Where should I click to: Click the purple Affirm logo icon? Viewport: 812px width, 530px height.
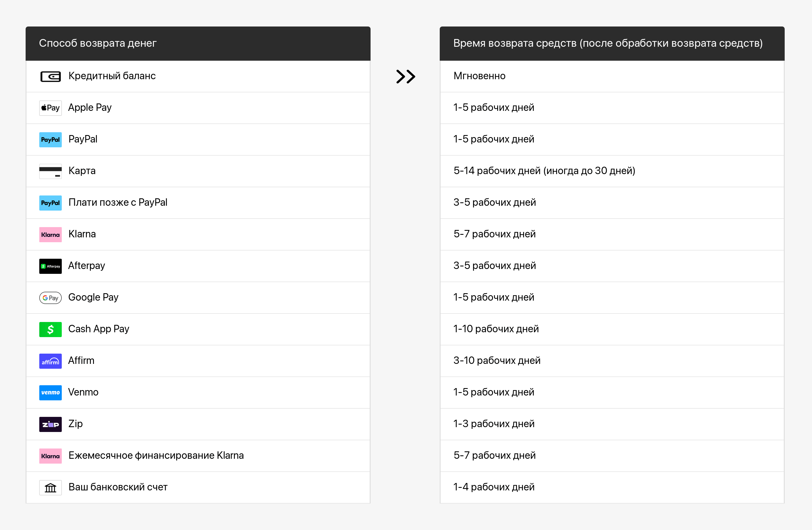coord(50,361)
